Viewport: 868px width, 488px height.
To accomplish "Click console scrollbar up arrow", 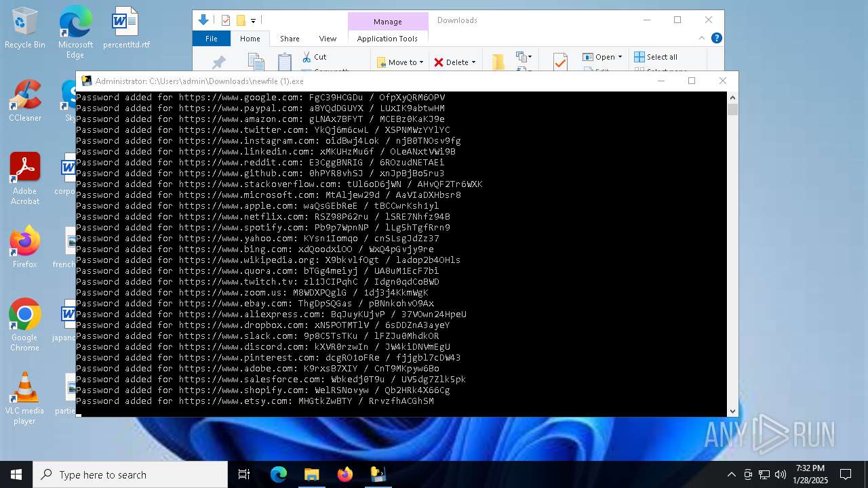I will pyautogui.click(x=732, y=98).
